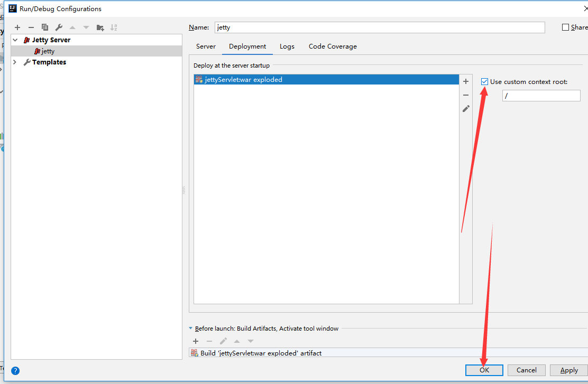The image size is (588, 384).
Task: Collapse the Jetty Server tree node
Action: coord(15,40)
